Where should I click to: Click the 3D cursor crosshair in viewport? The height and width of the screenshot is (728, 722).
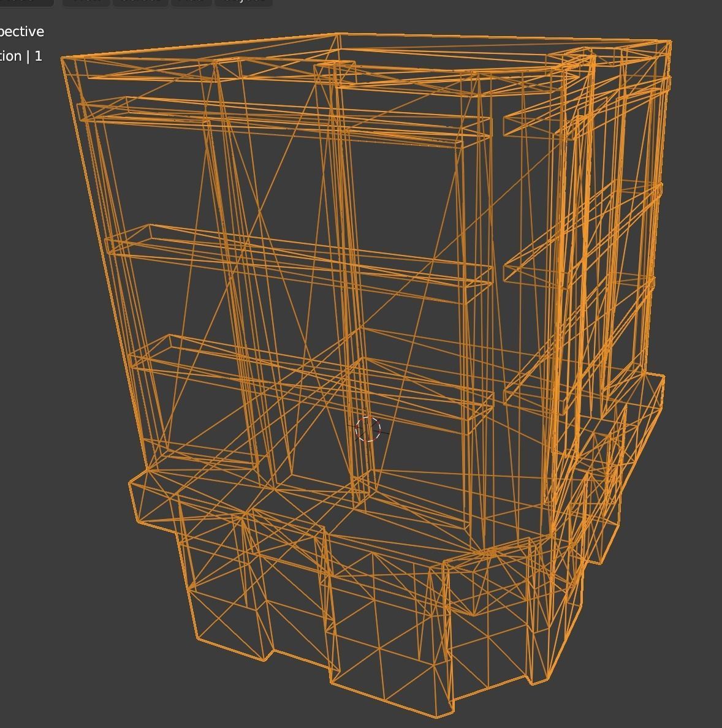pyautogui.click(x=368, y=429)
